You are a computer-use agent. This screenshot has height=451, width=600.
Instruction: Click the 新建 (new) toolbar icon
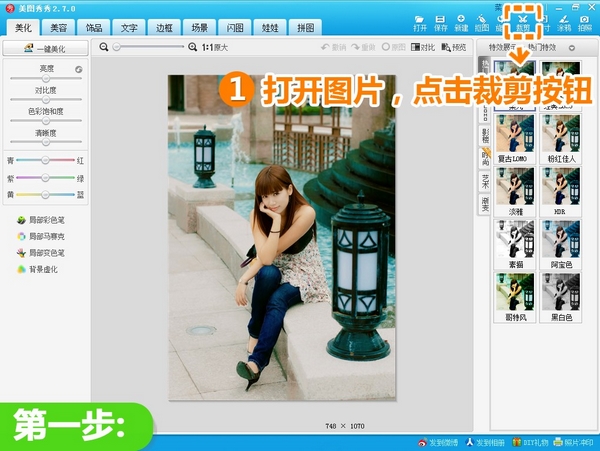462,22
